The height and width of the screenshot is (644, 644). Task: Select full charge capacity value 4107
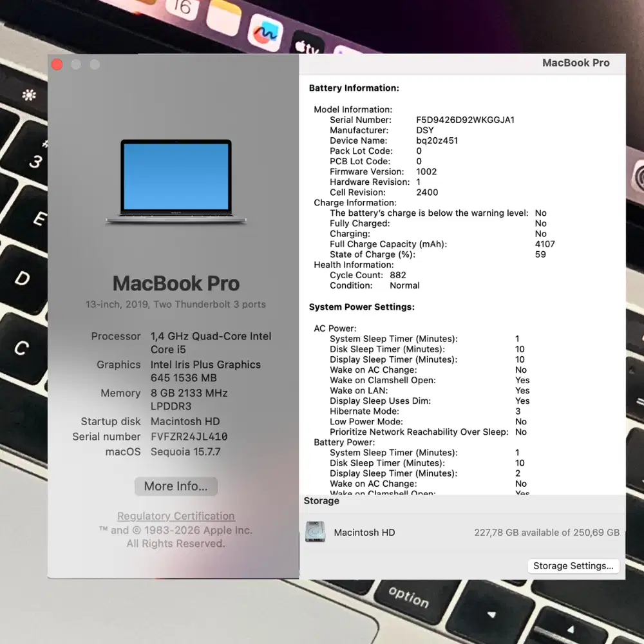[545, 244]
